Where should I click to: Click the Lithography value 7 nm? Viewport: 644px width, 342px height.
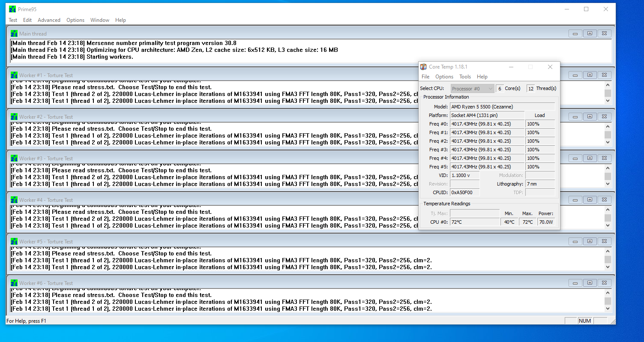point(540,184)
